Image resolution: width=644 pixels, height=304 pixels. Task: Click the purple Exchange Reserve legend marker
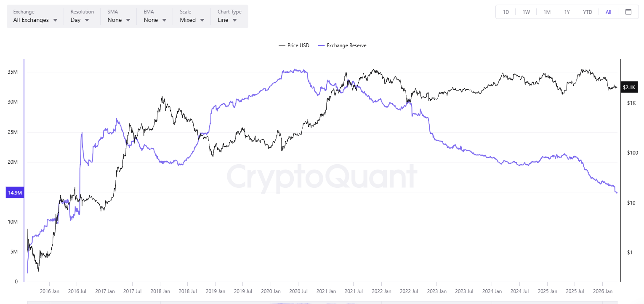point(322,45)
